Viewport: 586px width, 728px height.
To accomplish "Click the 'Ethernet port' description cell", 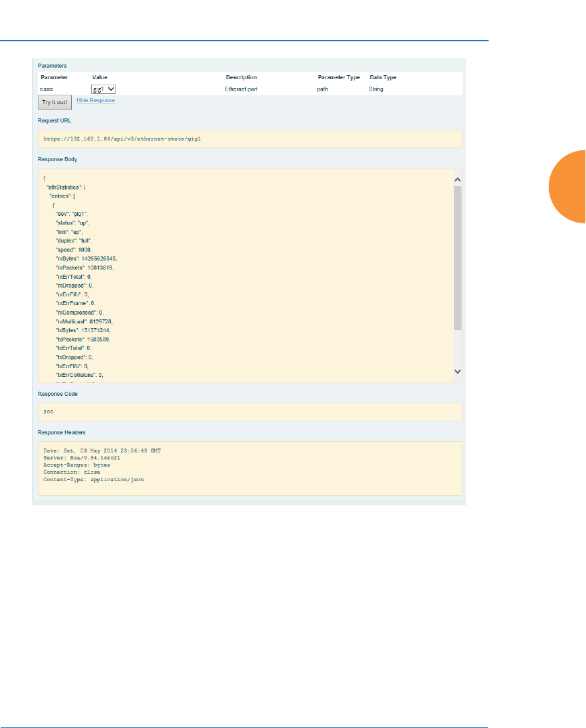I will coord(241,89).
